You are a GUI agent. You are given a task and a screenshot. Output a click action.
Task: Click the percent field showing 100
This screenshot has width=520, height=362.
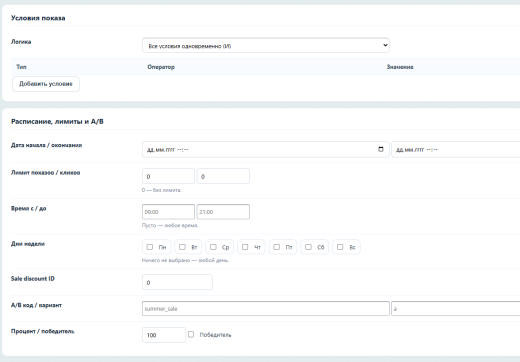(x=164, y=335)
